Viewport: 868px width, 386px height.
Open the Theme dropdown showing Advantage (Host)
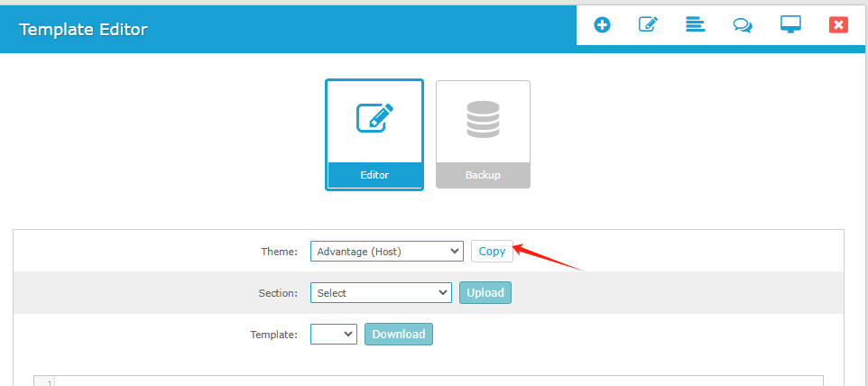pyautogui.click(x=387, y=251)
